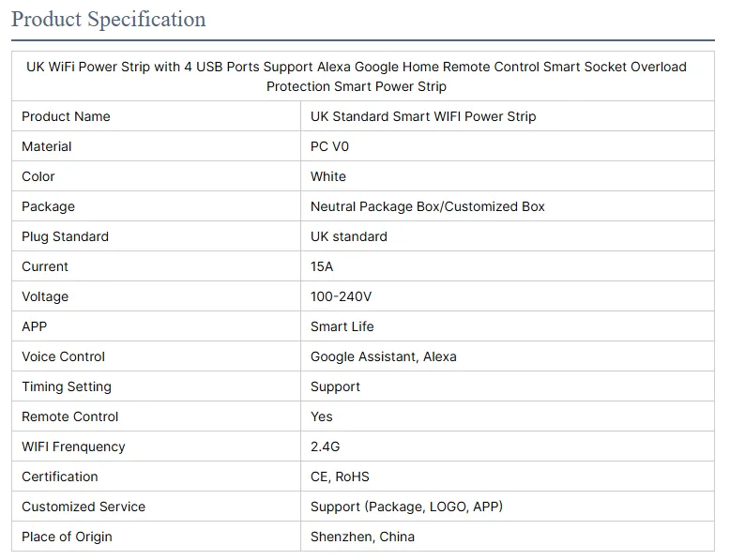Select the 2.4G WIFI frequency value

326,446
